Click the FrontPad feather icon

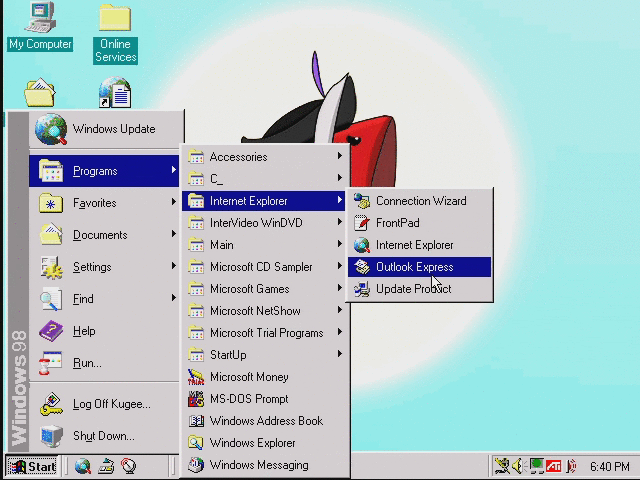(362, 223)
